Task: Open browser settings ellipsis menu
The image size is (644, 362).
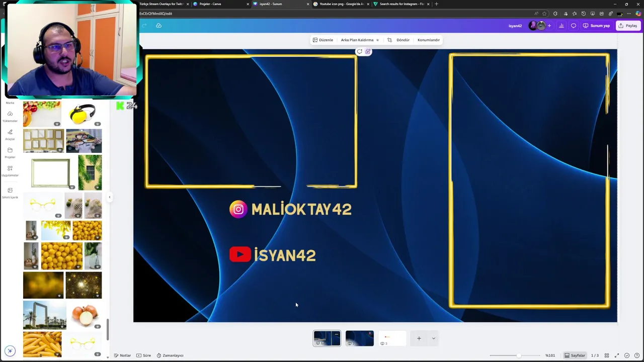Action: [x=629, y=14]
